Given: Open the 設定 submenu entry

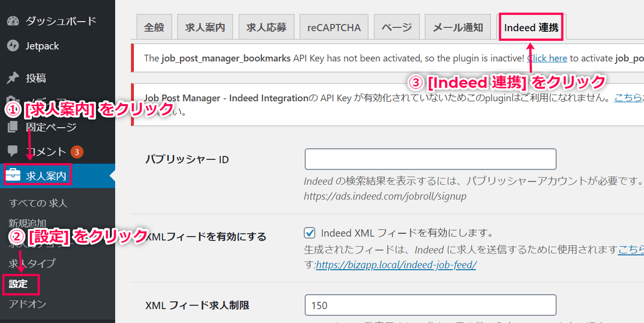Looking at the screenshot, I should click(x=18, y=284).
